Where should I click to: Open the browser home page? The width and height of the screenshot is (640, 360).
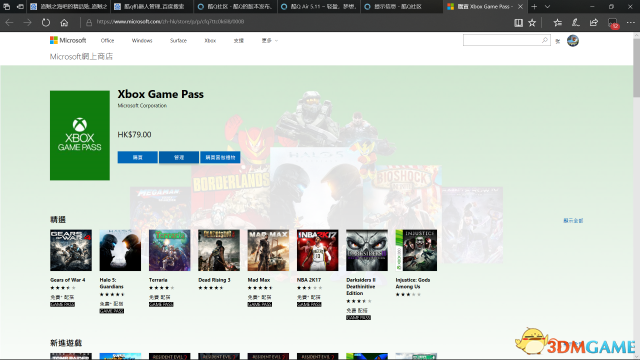click(x=64, y=22)
